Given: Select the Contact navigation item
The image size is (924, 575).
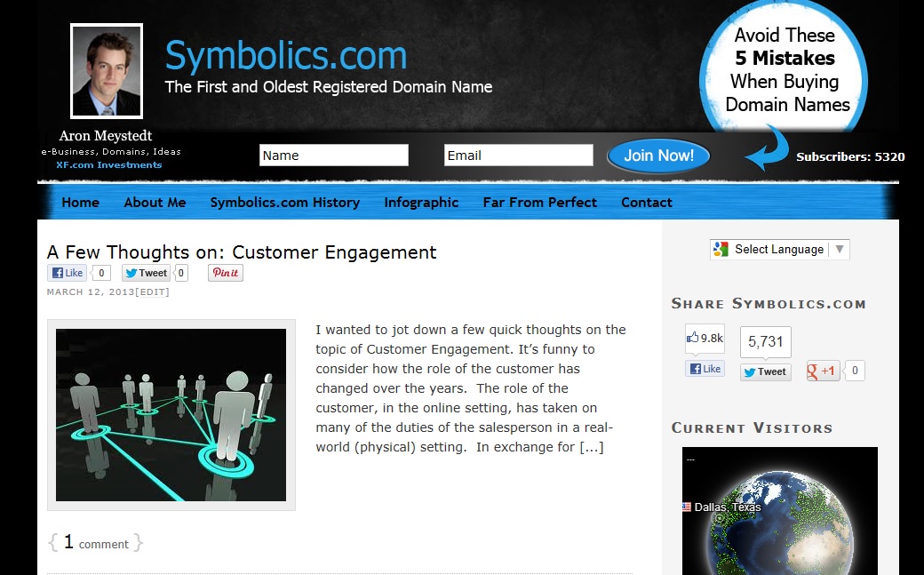Looking at the screenshot, I should coord(646,203).
